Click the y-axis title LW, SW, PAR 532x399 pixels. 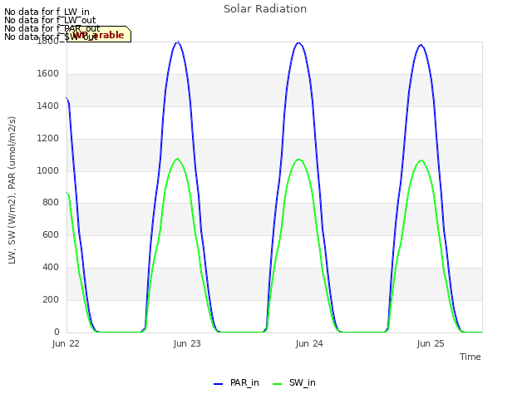[x=12, y=190]
